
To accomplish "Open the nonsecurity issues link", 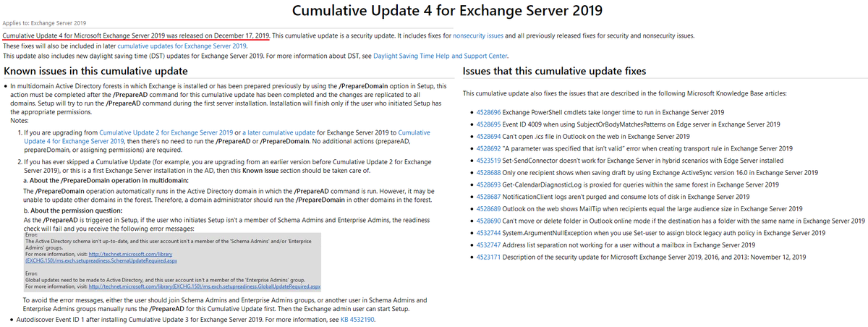I will [478, 35].
